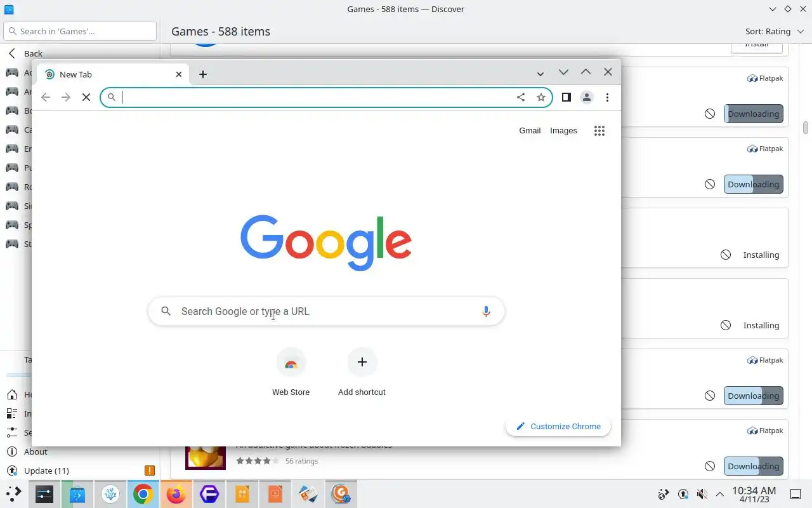Select the gamepad category starting with 'Ca'

coord(18,130)
